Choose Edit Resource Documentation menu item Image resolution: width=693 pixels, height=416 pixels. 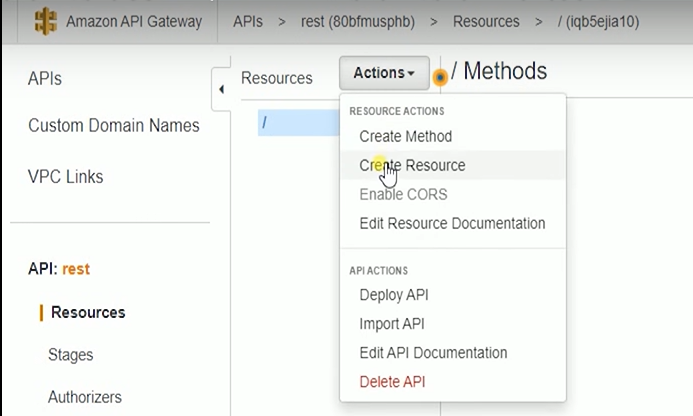(453, 223)
